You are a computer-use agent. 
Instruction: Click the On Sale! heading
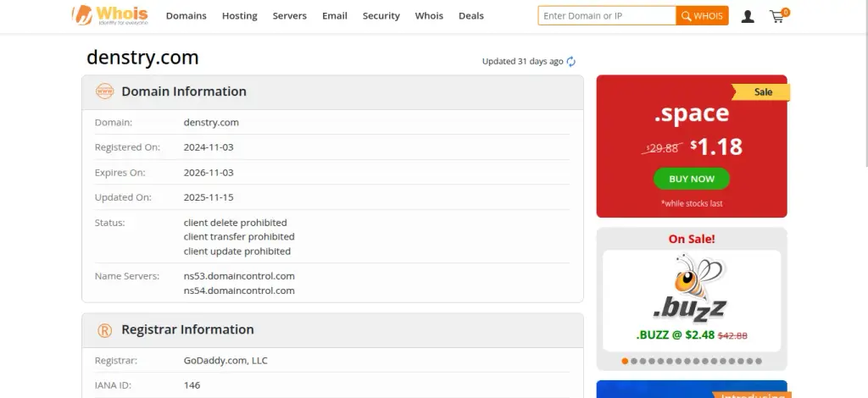pyautogui.click(x=692, y=240)
